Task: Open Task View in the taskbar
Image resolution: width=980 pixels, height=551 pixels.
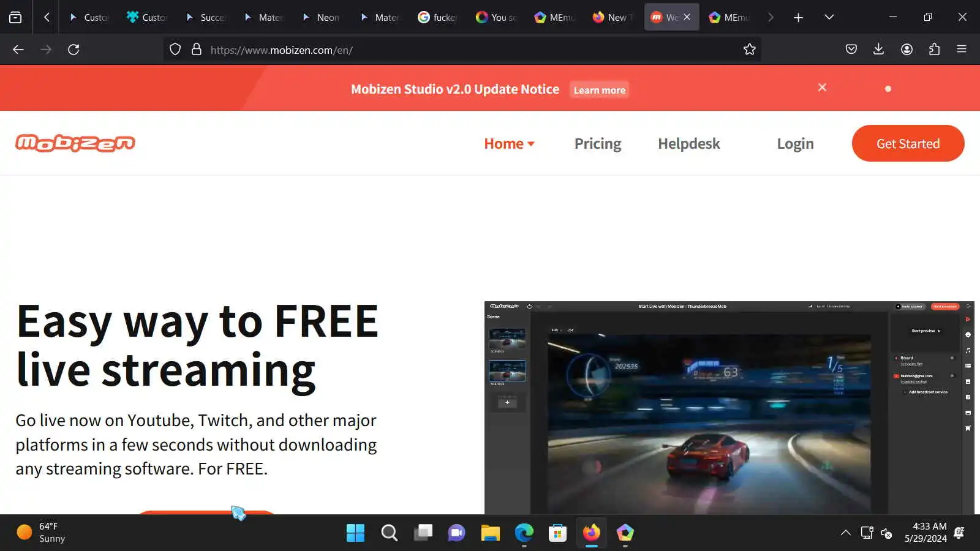Action: (423, 533)
